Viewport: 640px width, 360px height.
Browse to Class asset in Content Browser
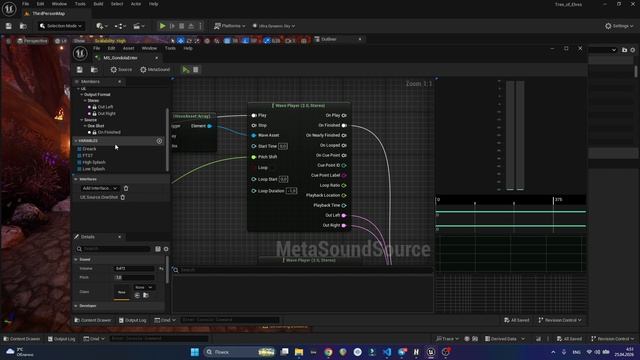(146, 296)
